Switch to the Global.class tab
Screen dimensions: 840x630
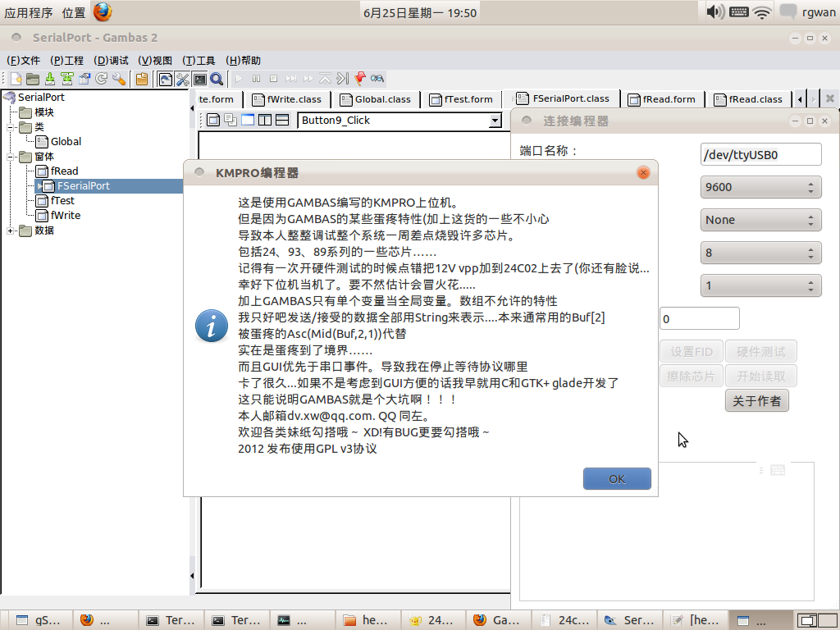point(376,99)
